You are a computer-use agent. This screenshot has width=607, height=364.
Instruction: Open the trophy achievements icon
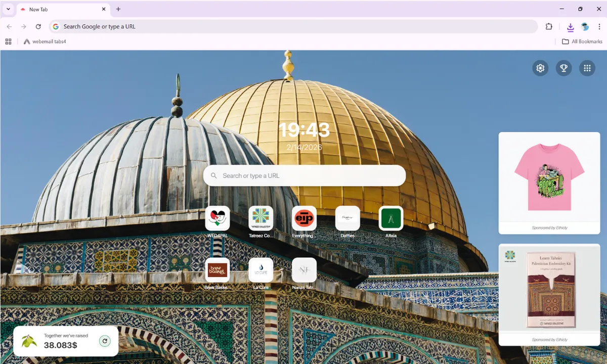click(563, 68)
